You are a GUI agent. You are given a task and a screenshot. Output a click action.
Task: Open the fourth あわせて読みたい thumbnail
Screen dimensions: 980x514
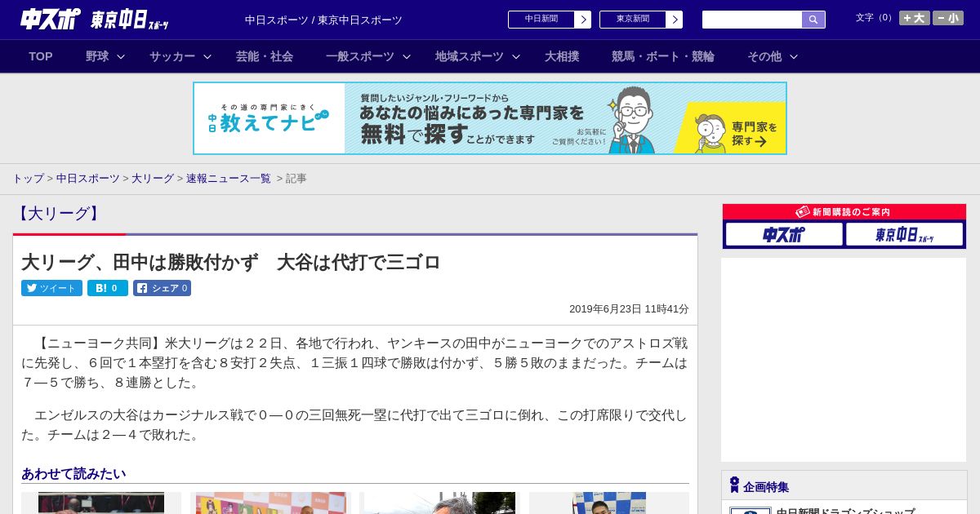click(608, 503)
